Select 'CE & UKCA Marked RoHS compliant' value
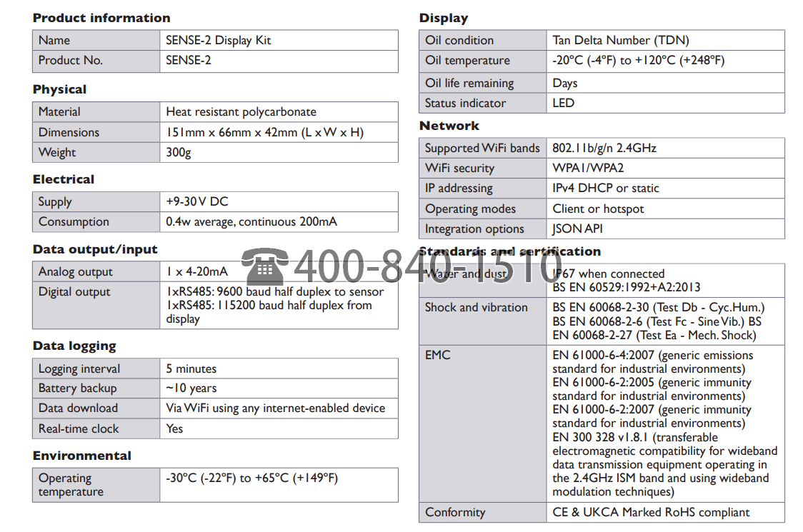 [x=651, y=513]
